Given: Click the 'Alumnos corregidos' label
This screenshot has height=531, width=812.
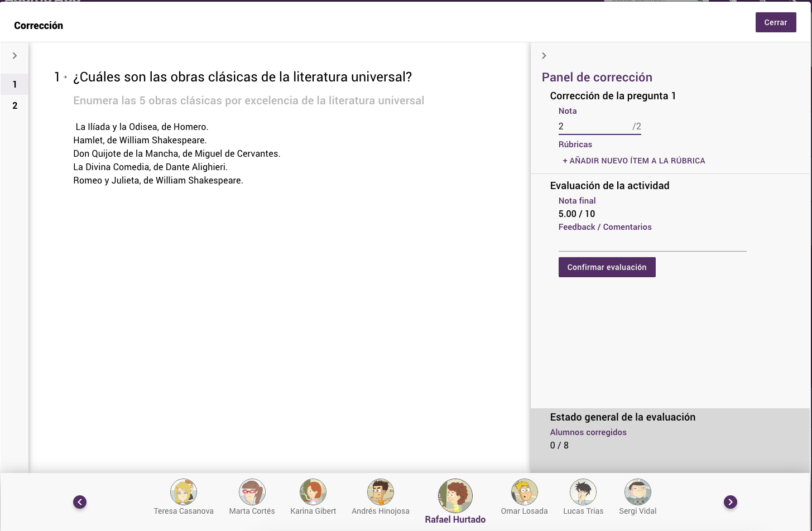Looking at the screenshot, I should 588,432.
